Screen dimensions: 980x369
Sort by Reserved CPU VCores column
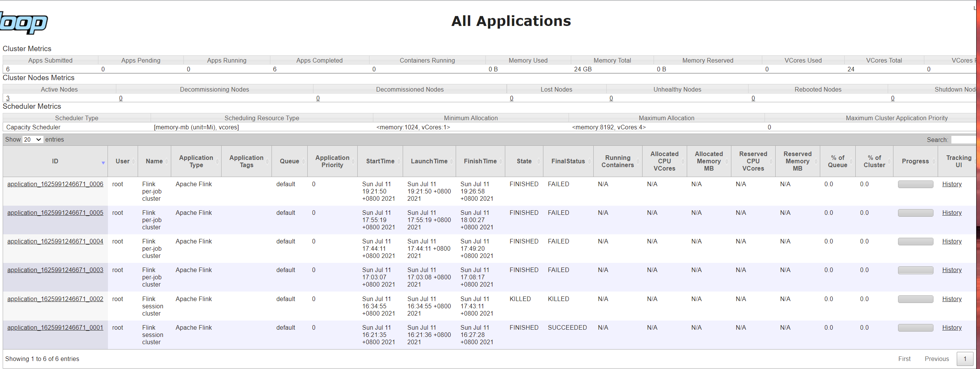(753, 161)
